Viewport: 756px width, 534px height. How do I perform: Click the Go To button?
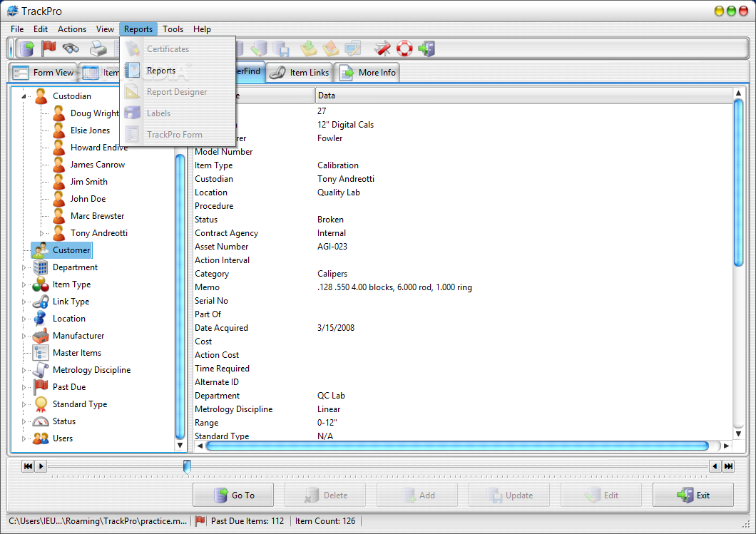point(233,495)
